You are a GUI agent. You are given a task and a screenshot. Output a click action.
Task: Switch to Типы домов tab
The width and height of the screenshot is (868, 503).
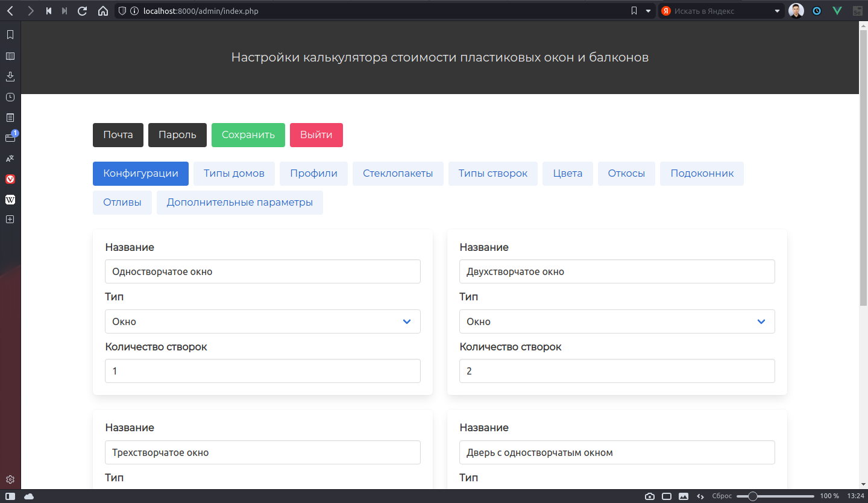point(234,174)
